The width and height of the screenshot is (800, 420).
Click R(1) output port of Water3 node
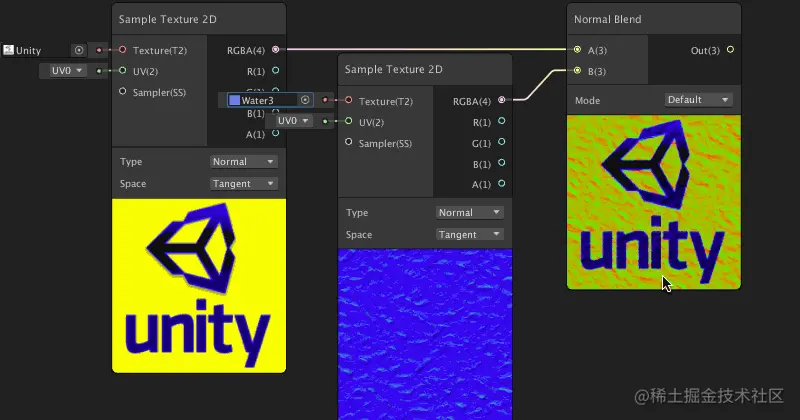point(502,121)
